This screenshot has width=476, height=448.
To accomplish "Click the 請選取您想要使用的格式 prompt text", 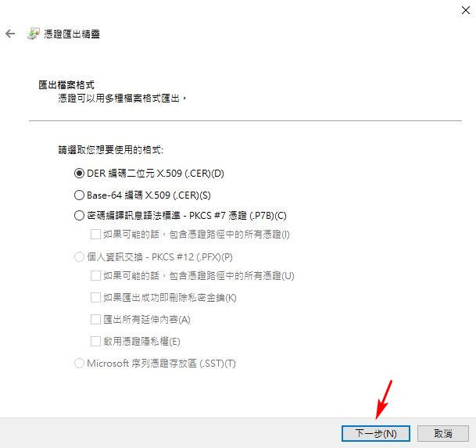I will [x=111, y=150].
